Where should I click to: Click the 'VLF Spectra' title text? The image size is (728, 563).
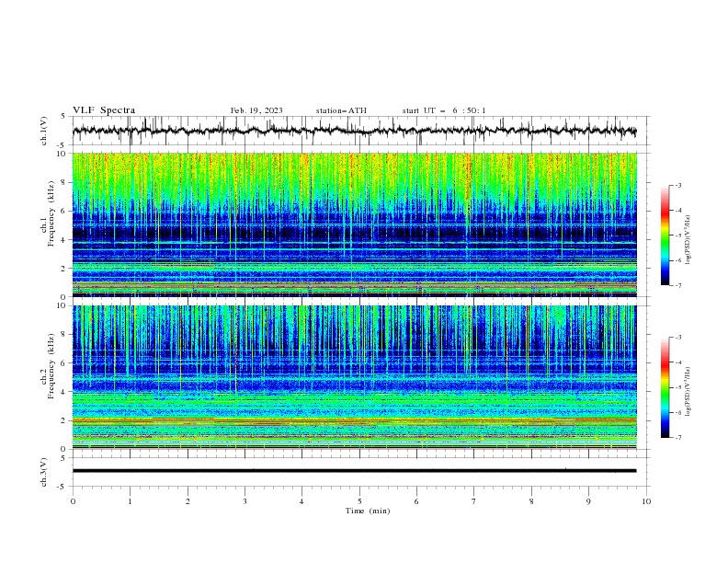[x=104, y=110]
